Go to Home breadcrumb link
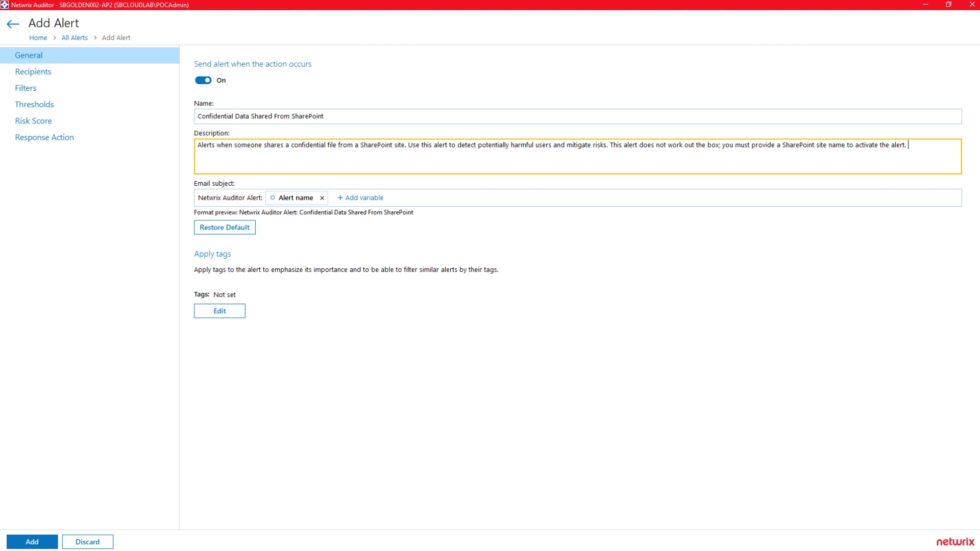This screenshot has width=980, height=551. (38, 38)
